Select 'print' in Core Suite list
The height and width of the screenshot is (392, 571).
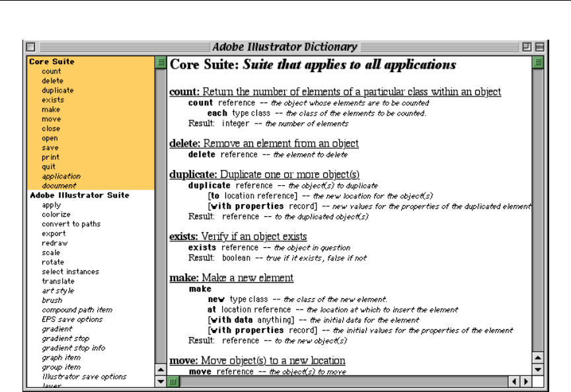50,157
